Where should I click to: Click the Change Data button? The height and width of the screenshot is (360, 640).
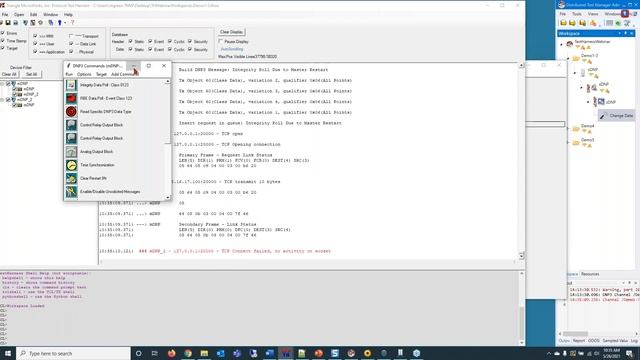click(617, 116)
